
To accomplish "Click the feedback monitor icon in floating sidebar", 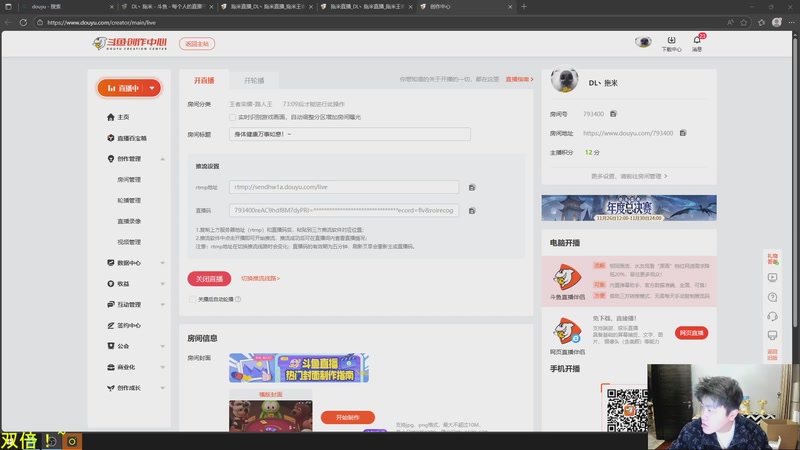I will coord(772,335).
